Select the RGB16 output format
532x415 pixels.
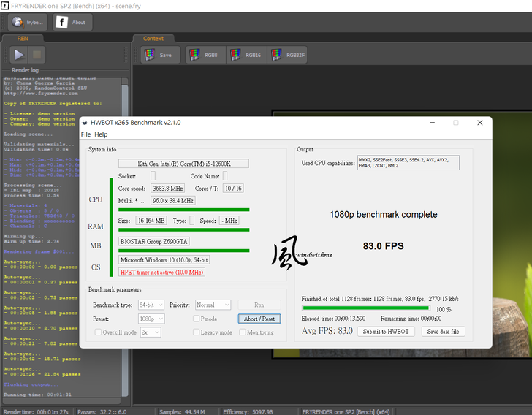pos(246,55)
